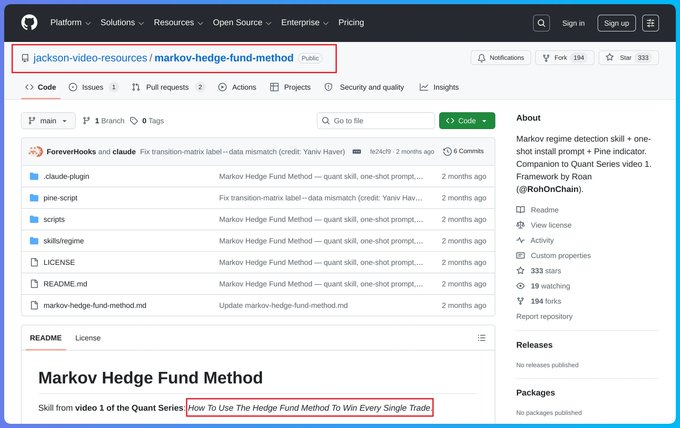This screenshot has width=680, height=428.
Task: Open the GitHub homepage logo
Action: coord(29,23)
